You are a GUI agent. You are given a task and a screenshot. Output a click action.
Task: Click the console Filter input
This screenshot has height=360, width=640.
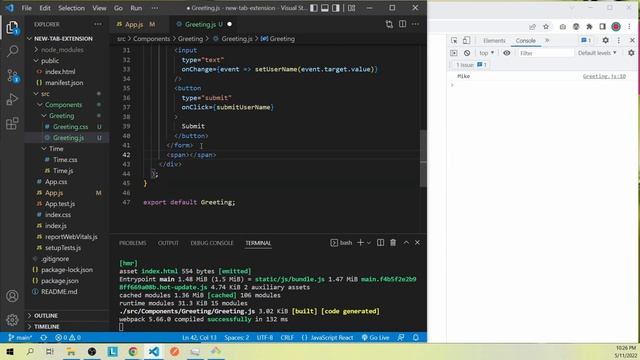[x=545, y=53]
